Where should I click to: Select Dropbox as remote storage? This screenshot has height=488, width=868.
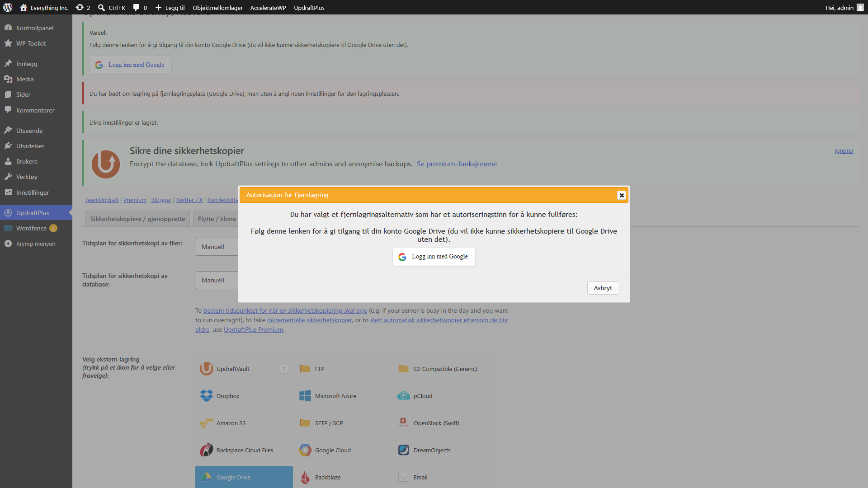pos(244,396)
